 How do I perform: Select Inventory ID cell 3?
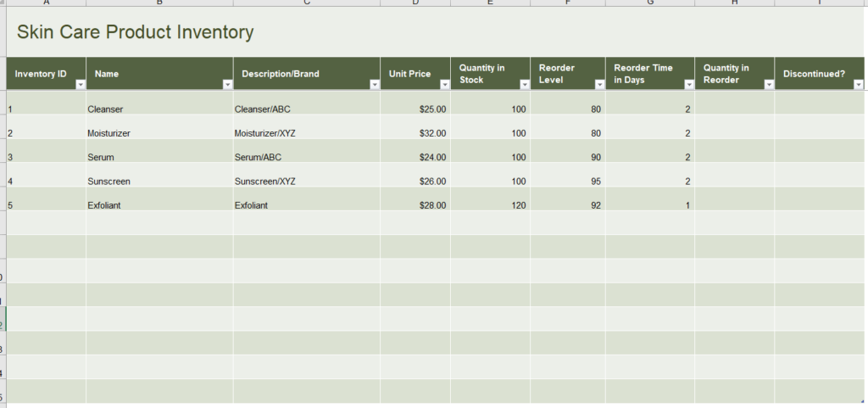(46, 151)
